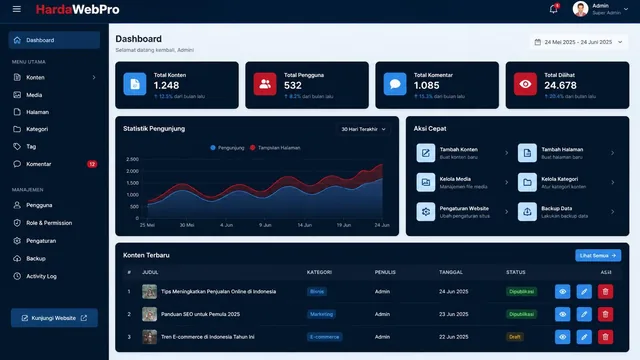The height and width of the screenshot is (360, 640).
Task: Click the Pengguna user icon in sidebar
Action: 17,205
